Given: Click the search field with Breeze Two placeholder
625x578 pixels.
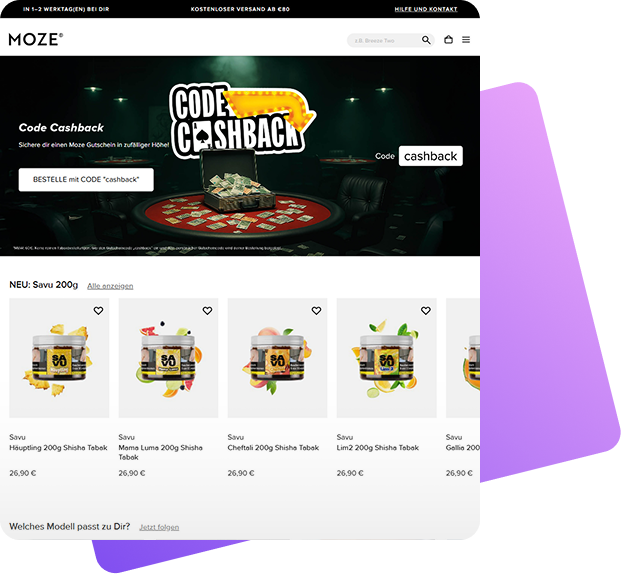Looking at the screenshot, I should (x=383, y=40).
